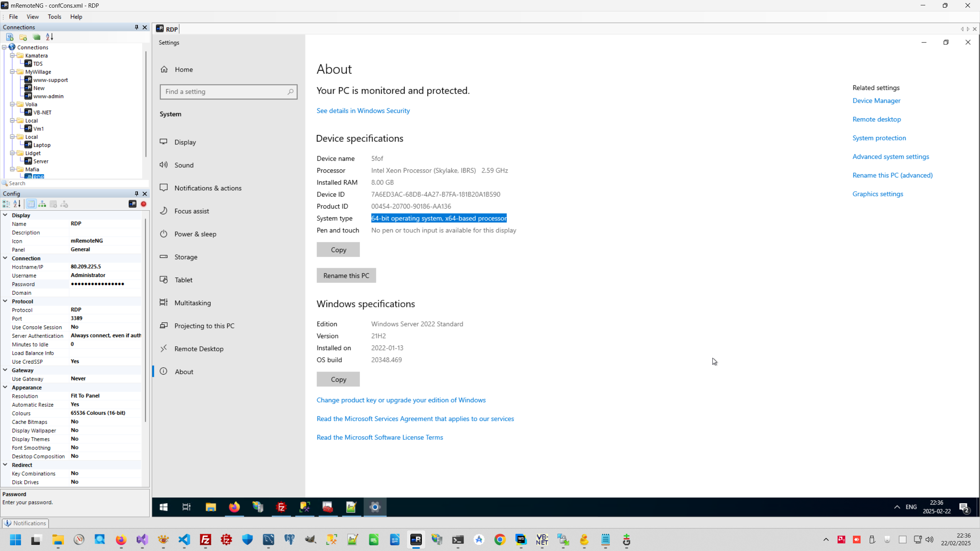Click Rename this PC button
This screenshot has height=551, width=980.
tap(346, 275)
